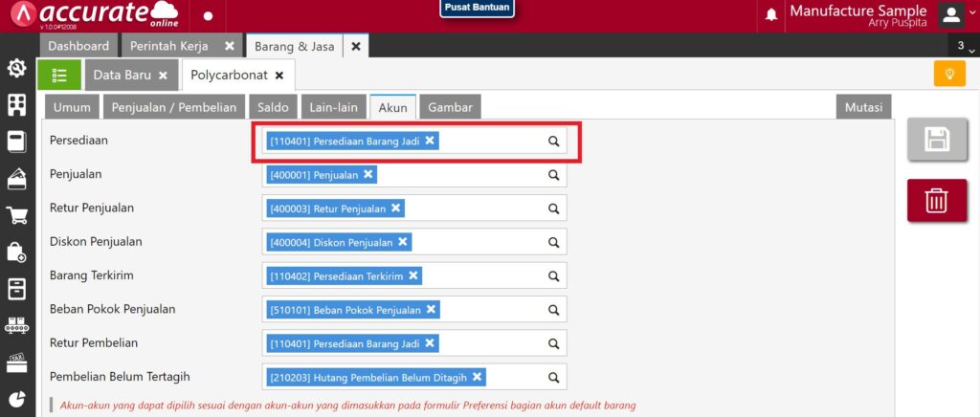Screen dimensions: 980x417
Task: Search accounts in Retur Pembelian field
Action: [x=554, y=343]
